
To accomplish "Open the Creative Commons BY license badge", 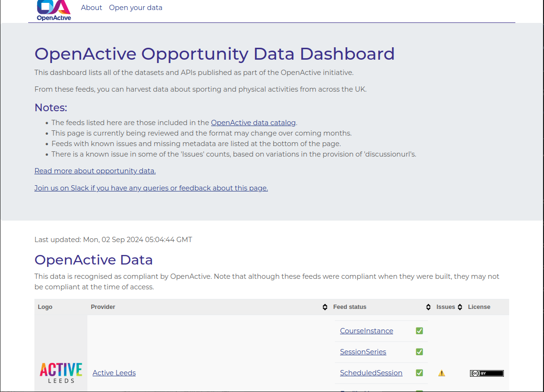I will [487, 373].
